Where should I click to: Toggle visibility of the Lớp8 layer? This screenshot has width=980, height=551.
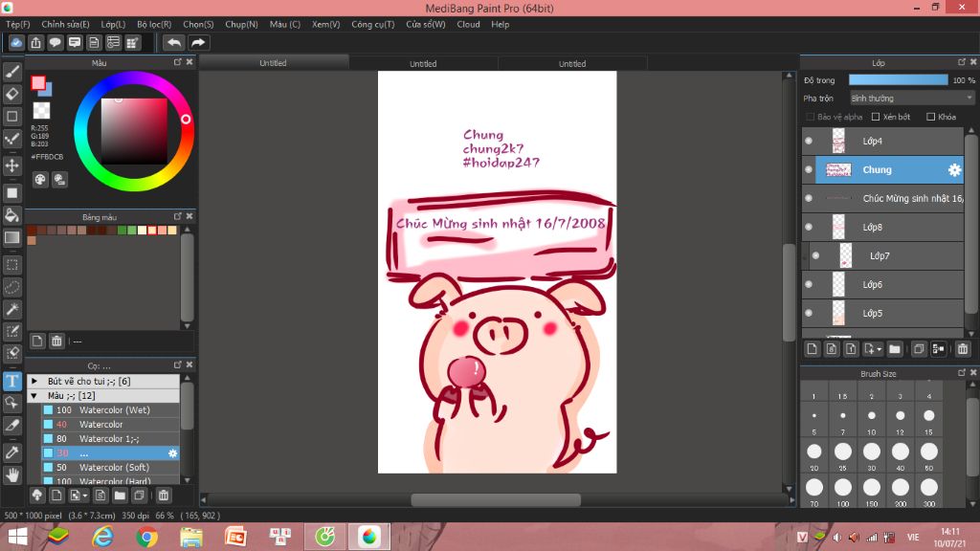click(x=809, y=228)
